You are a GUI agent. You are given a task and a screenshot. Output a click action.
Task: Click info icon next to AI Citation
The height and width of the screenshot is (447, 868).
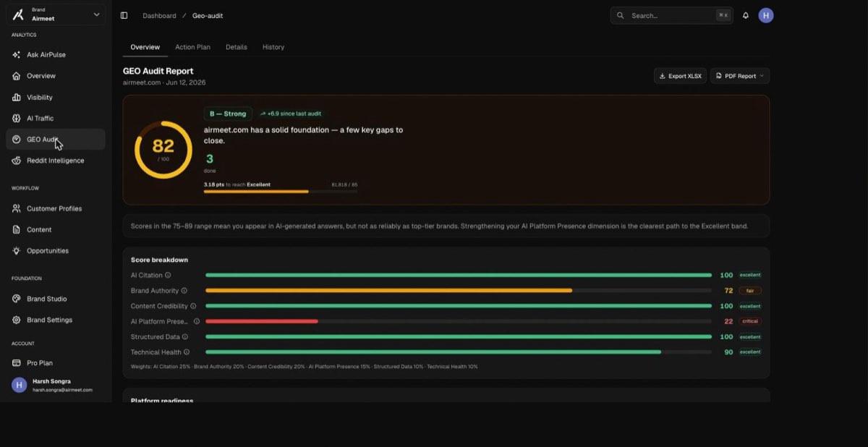click(168, 275)
